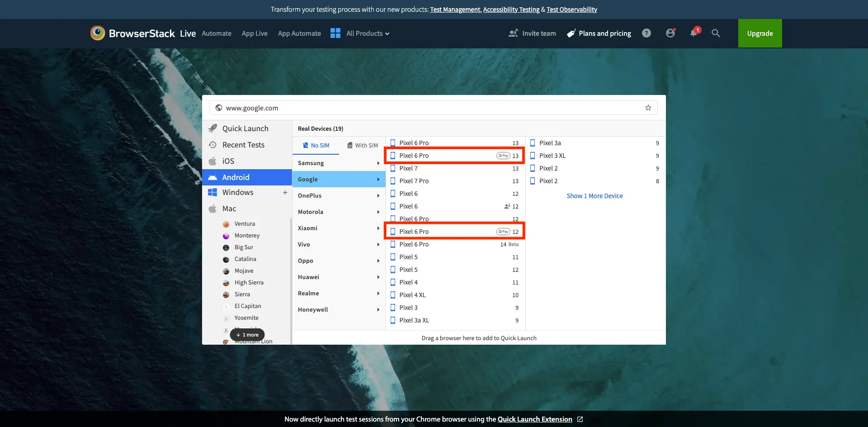
Task: Open the Automate menu item
Action: [x=217, y=33]
